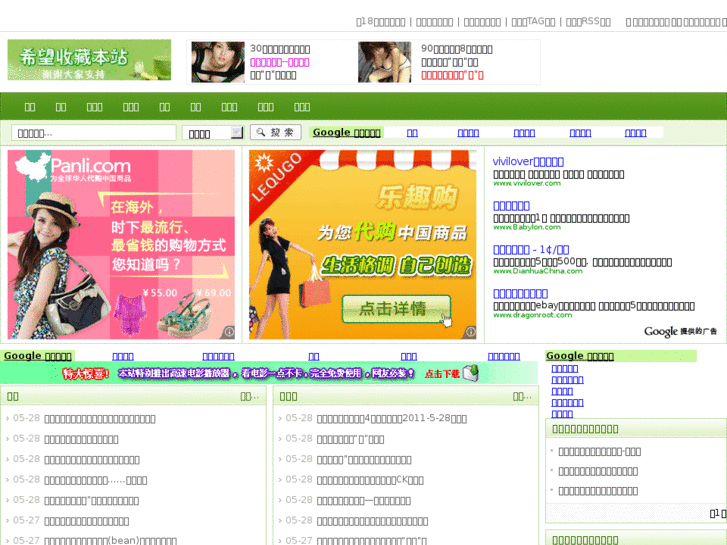Click the 点击下载 download link in banner
The width and height of the screenshot is (727, 545).
pyautogui.click(x=442, y=373)
